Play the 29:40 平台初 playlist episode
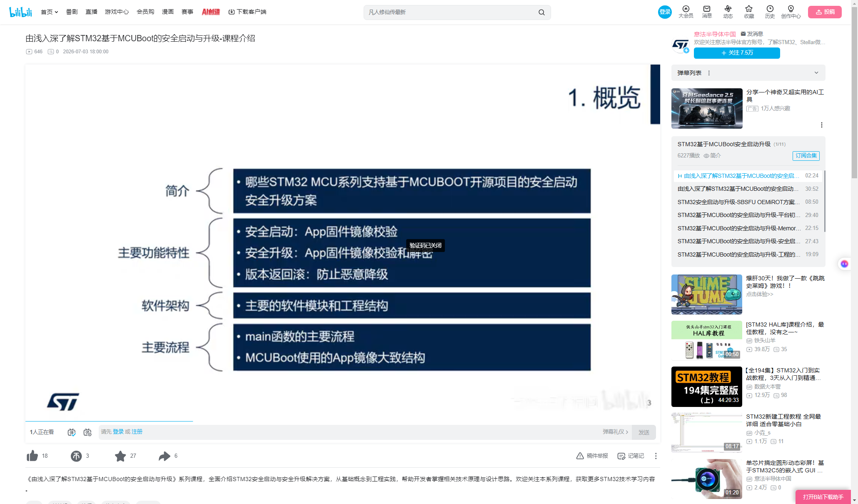Screen dimensions: 858x504 [x=748, y=215]
